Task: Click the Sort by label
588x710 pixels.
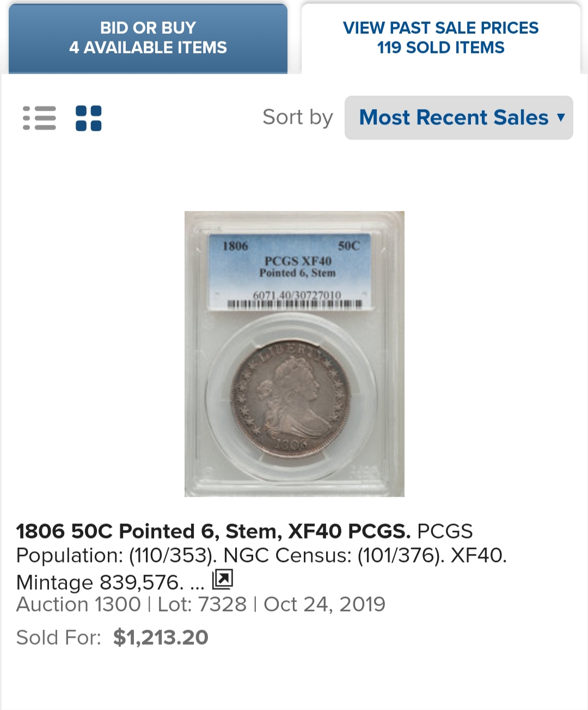Action: (x=298, y=118)
